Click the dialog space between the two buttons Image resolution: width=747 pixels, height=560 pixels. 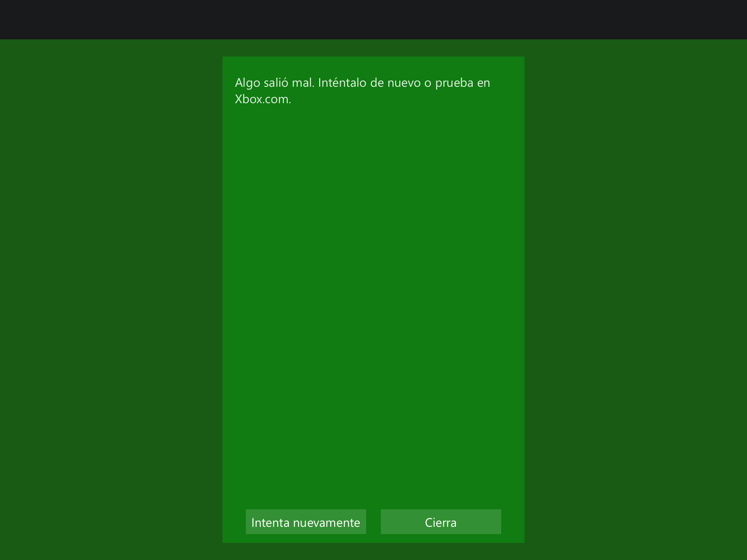click(373, 522)
